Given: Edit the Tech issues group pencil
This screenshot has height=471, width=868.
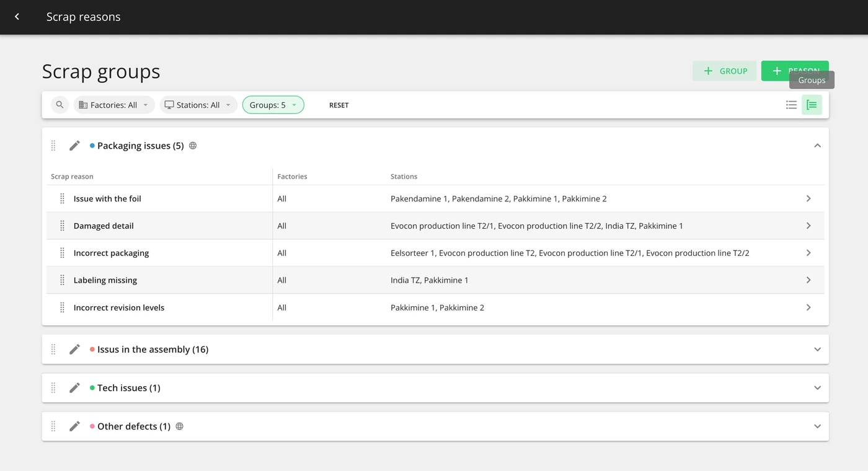Looking at the screenshot, I should click(74, 388).
